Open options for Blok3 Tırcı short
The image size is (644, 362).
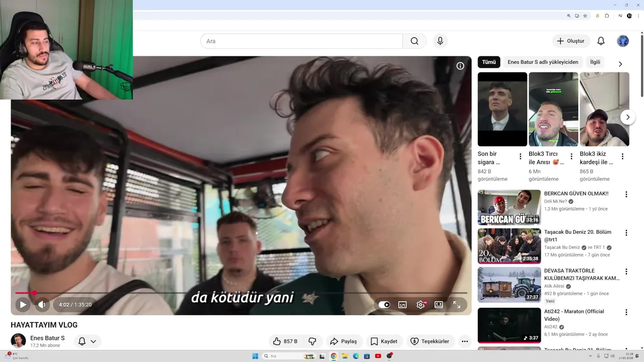pyautogui.click(x=571, y=156)
